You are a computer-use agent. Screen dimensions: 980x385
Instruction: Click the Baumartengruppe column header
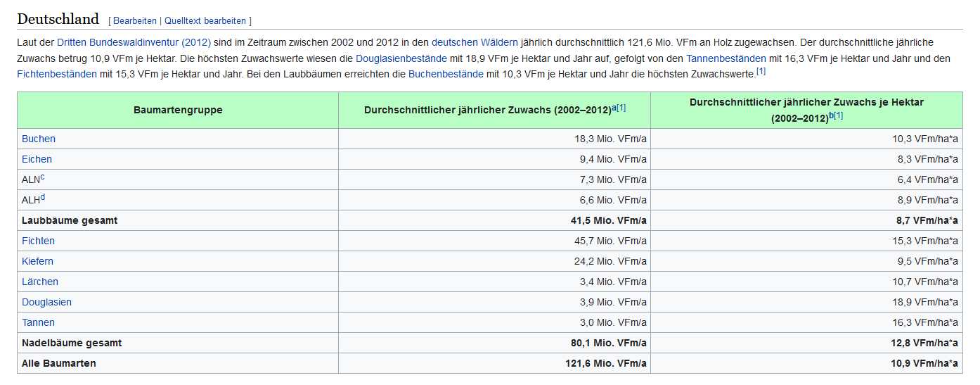click(x=178, y=110)
